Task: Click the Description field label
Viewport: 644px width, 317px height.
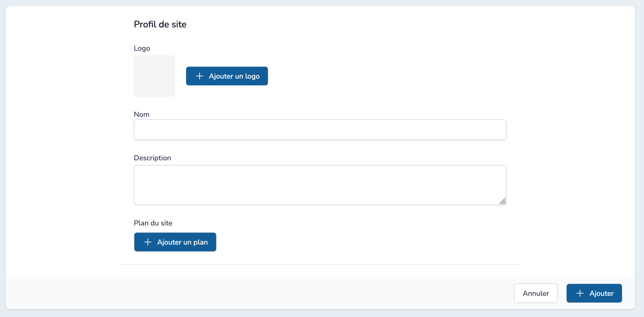Action: 152,158
